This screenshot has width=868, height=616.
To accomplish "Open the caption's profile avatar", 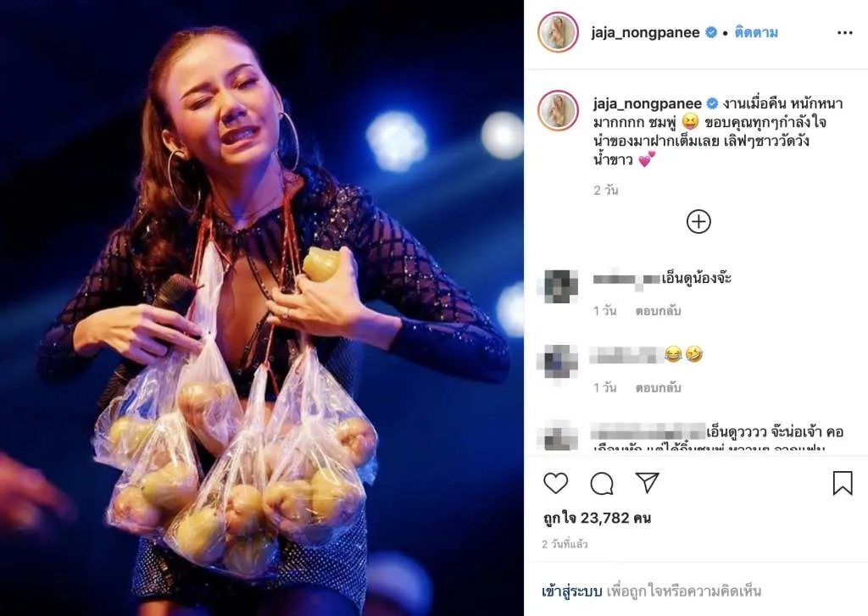I will pos(558,110).
